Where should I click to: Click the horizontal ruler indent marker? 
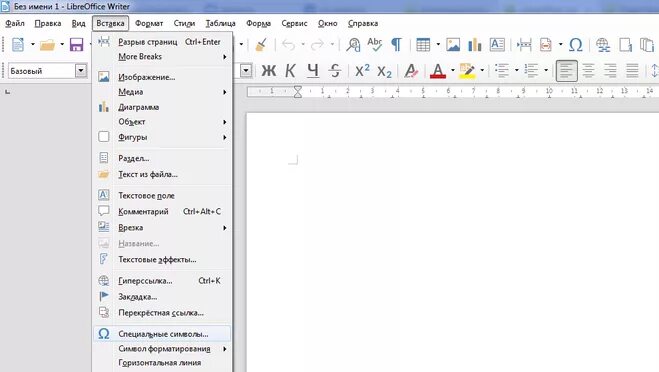click(298, 92)
